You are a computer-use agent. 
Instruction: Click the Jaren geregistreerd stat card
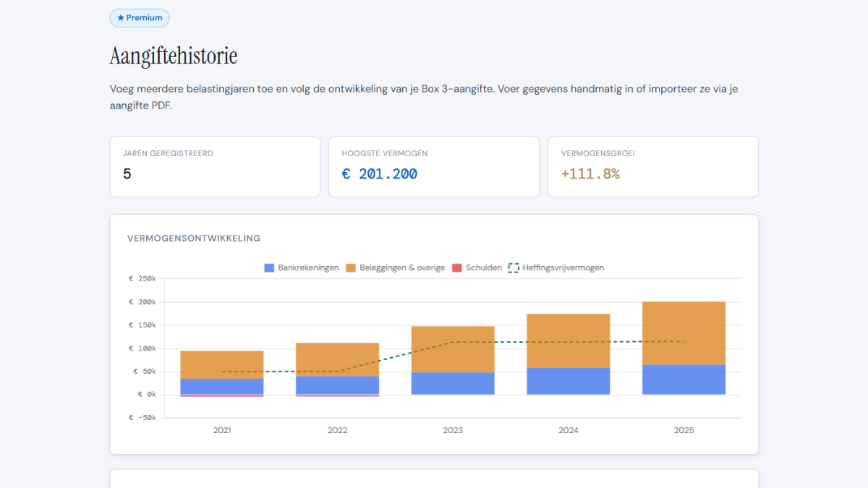tap(215, 166)
